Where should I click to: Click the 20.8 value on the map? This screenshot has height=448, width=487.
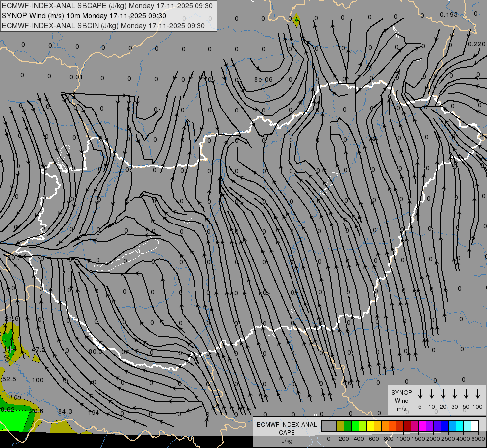37,411
